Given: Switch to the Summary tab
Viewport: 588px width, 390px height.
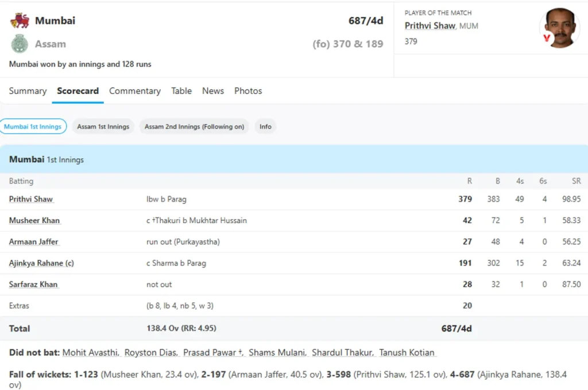Looking at the screenshot, I should coord(28,91).
